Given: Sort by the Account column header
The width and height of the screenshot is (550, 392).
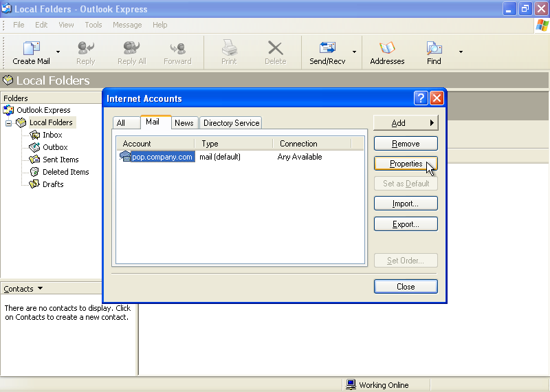Looking at the screenshot, I should pyautogui.click(x=155, y=144).
